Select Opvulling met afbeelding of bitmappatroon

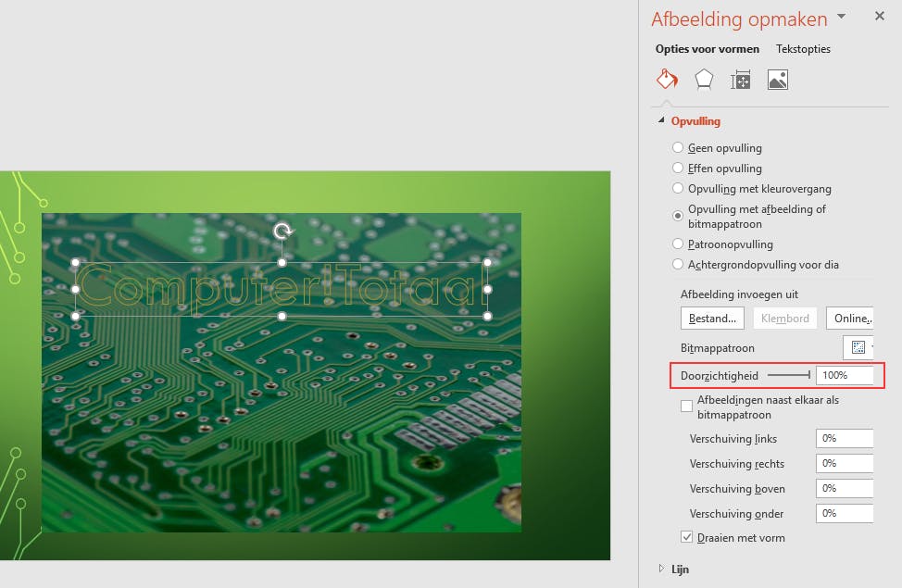pyautogui.click(x=678, y=216)
